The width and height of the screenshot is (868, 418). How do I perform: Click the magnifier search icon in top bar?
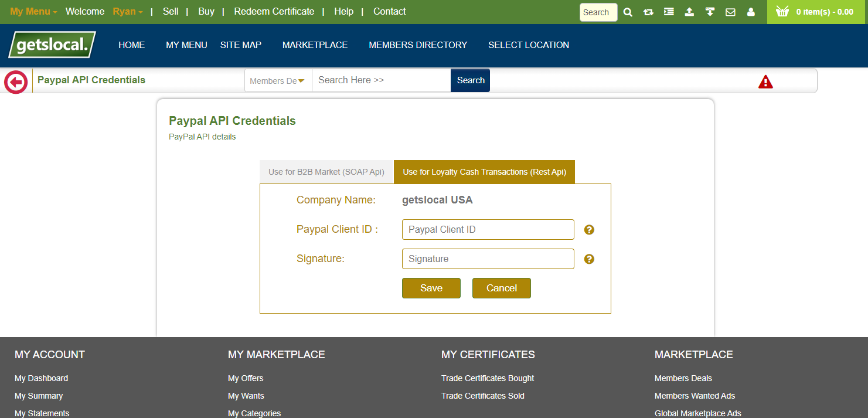click(x=628, y=12)
